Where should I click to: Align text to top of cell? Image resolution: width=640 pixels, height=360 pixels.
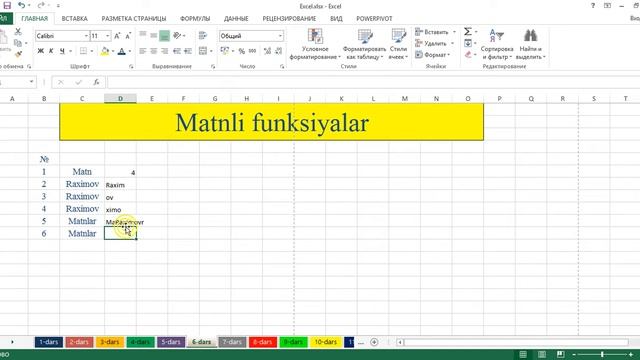tap(143, 36)
